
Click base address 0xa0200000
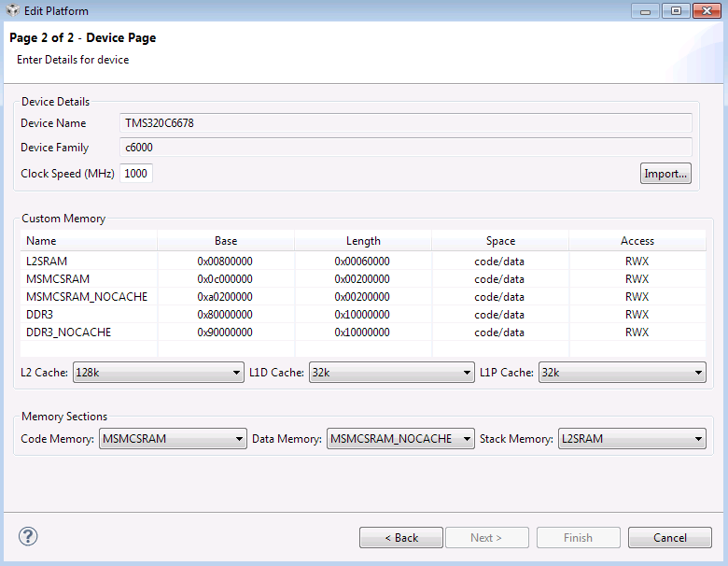[225, 296]
